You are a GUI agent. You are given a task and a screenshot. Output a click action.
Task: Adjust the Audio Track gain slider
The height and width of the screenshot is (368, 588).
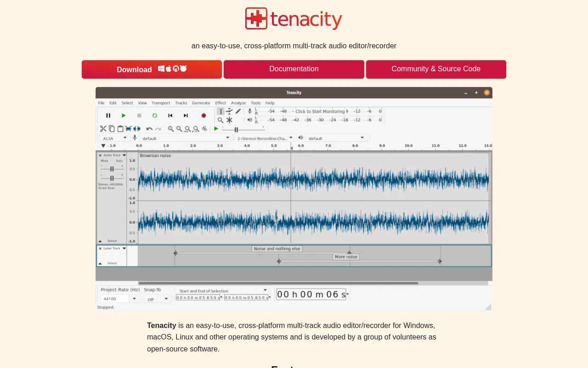(112, 169)
